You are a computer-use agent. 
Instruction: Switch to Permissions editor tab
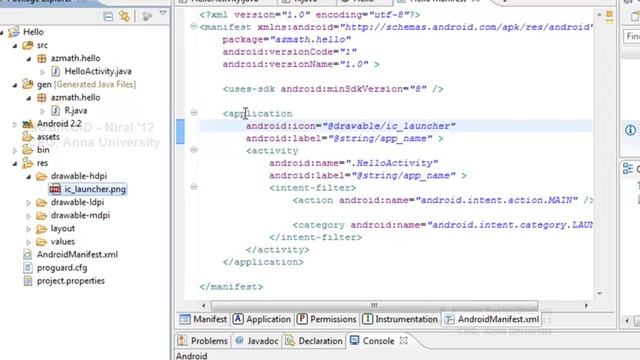point(327,319)
